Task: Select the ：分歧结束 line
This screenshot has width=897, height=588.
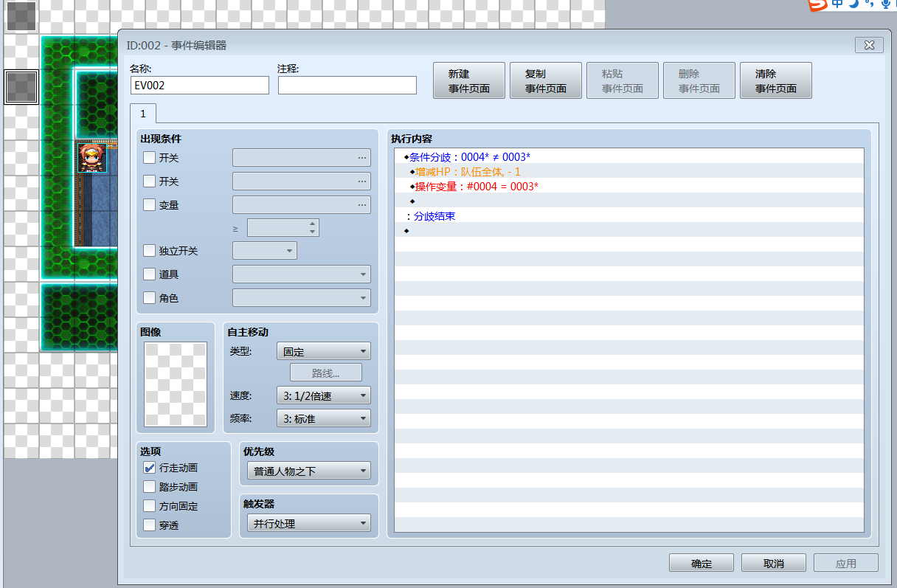Action: click(x=629, y=216)
